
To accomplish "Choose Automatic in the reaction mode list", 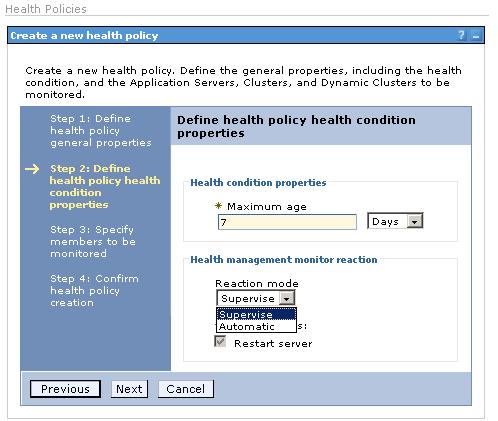I will click(256, 326).
